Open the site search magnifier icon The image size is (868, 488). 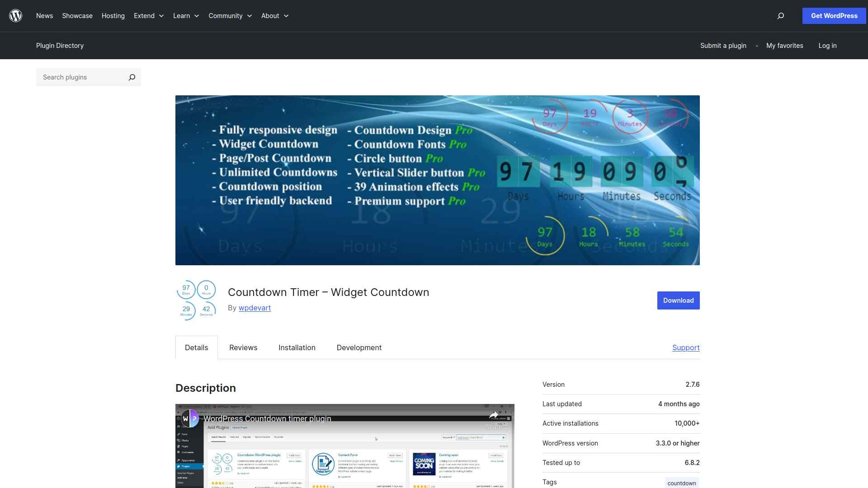point(780,16)
